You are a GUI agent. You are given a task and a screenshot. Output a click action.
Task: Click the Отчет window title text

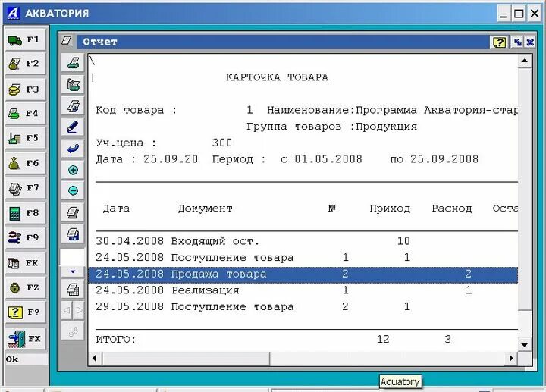pyautogui.click(x=100, y=42)
